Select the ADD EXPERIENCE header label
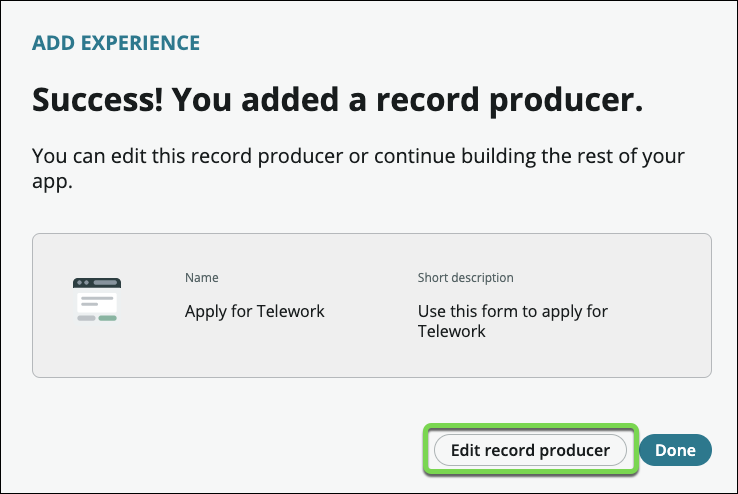Image resolution: width=738 pixels, height=494 pixels. (x=116, y=43)
